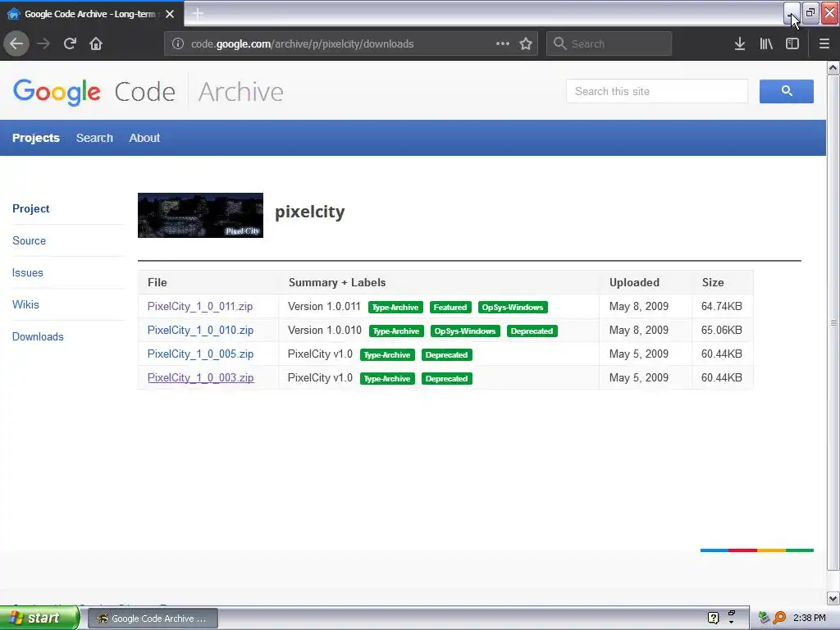Click the vertical scrollbar thumb
This screenshot has height=630, width=840.
tap(833, 322)
